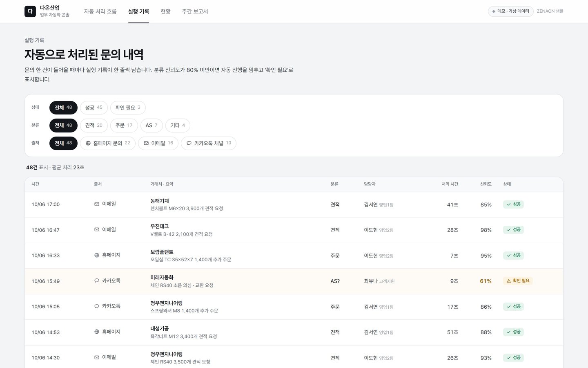Click the envelope icon on 이메일 filter chip
The width and height of the screenshot is (588, 368).
coord(146,143)
